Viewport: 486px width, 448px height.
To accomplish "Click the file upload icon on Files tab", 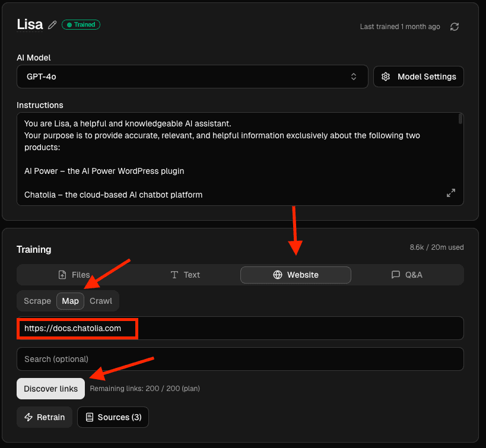I will click(62, 275).
